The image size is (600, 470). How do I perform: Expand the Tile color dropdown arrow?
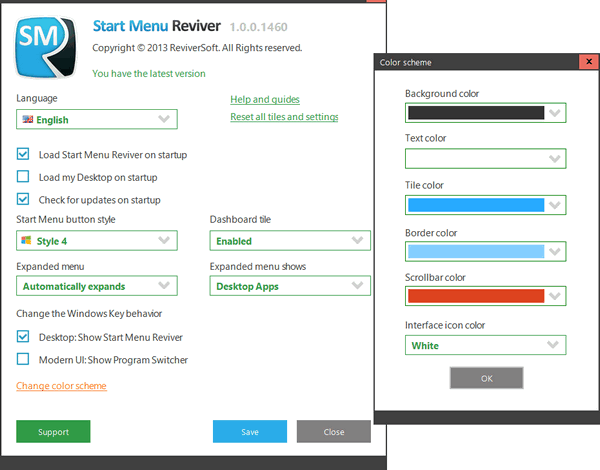(x=555, y=205)
